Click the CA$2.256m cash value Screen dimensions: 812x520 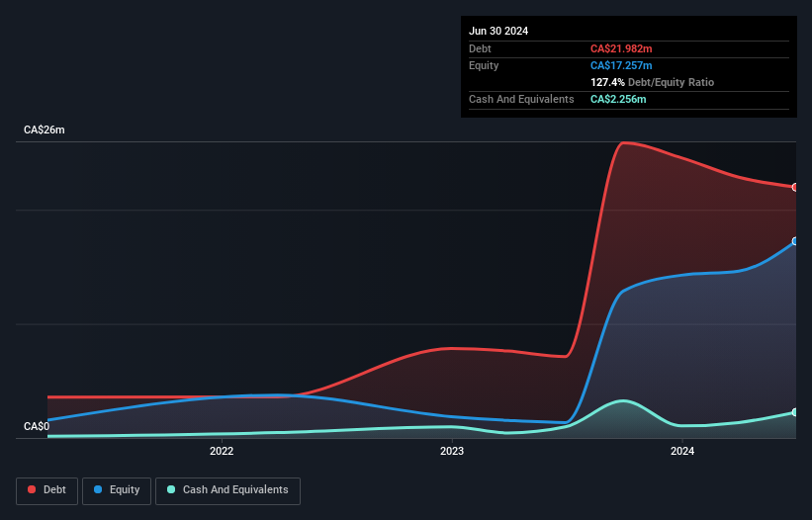[618, 99]
